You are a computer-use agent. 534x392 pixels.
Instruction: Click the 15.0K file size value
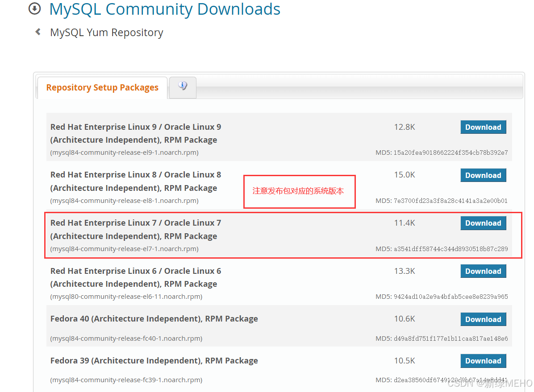click(x=405, y=175)
